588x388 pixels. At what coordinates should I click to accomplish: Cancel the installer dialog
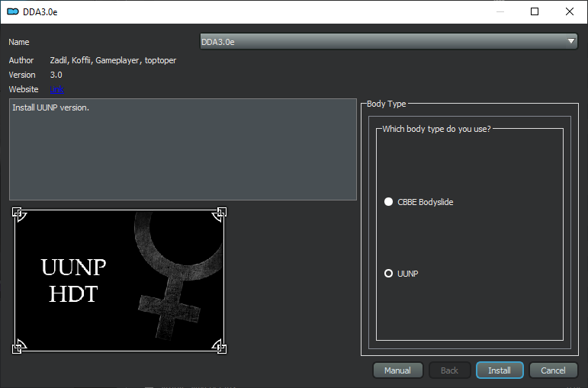(x=553, y=370)
